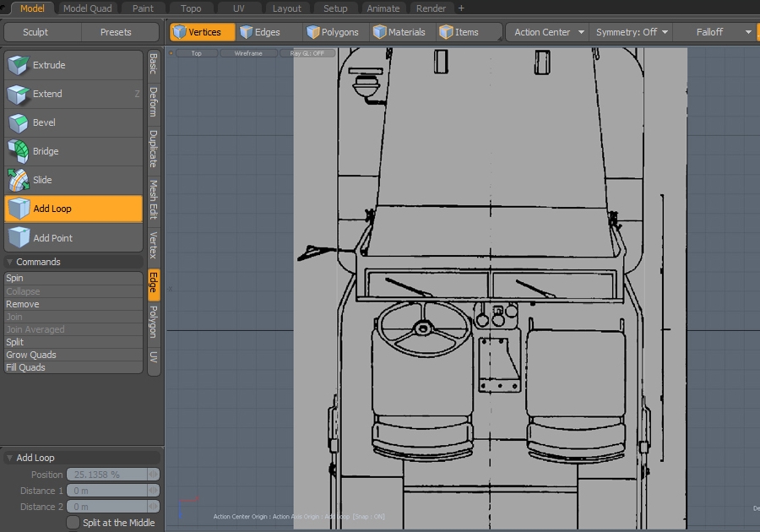Run the Fill Quads command
760x532 pixels.
(73, 367)
